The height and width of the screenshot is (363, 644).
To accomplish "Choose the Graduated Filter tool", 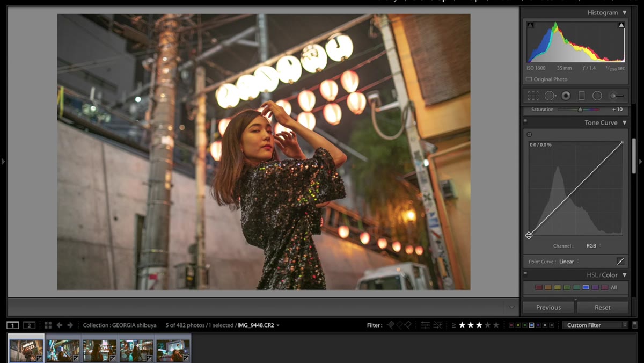I will [x=581, y=96].
